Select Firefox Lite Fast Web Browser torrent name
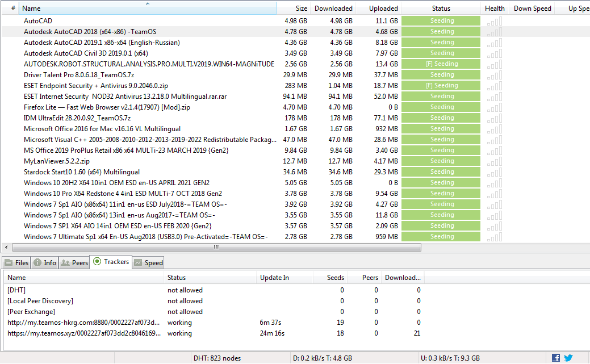The height and width of the screenshot is (364, 590). pyautogui.click(x=107, y=107)
